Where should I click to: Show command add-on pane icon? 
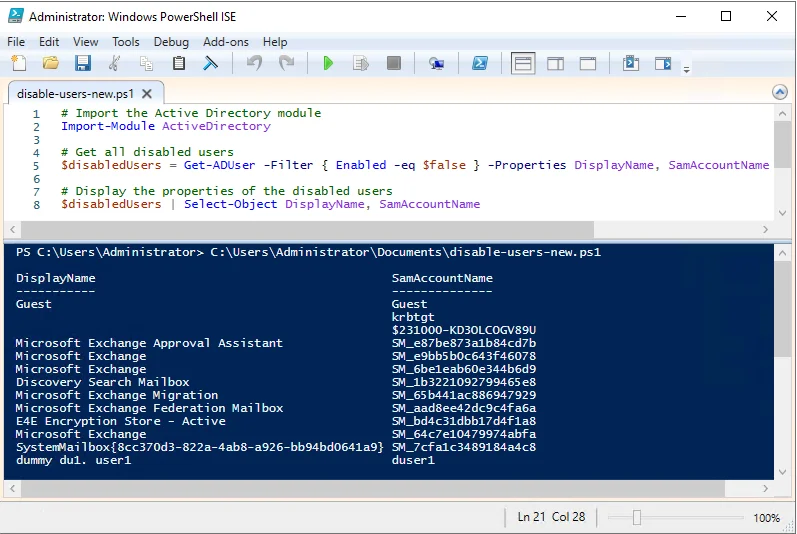click(x=663, y=64)
